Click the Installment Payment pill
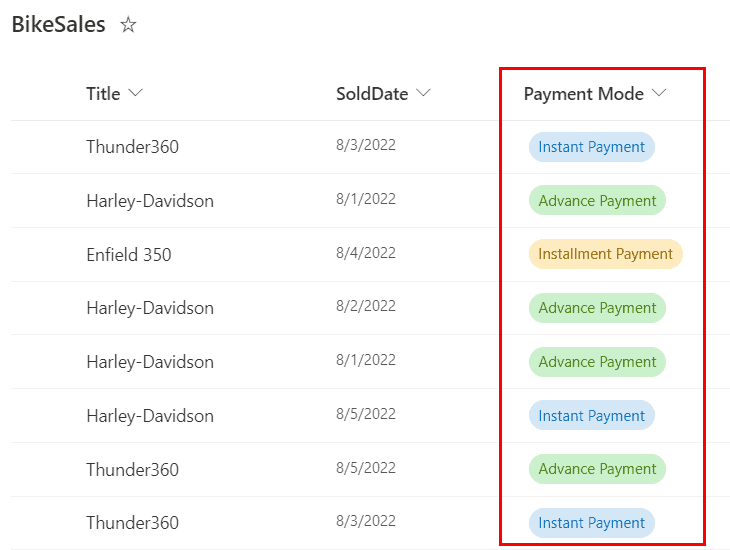730x550 pixels. click(x=606, y=254)
